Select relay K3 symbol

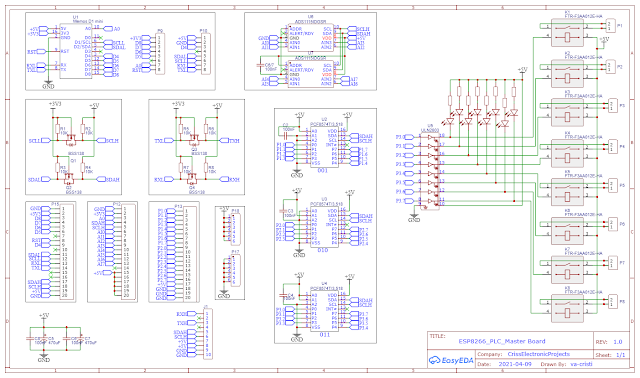567,112
